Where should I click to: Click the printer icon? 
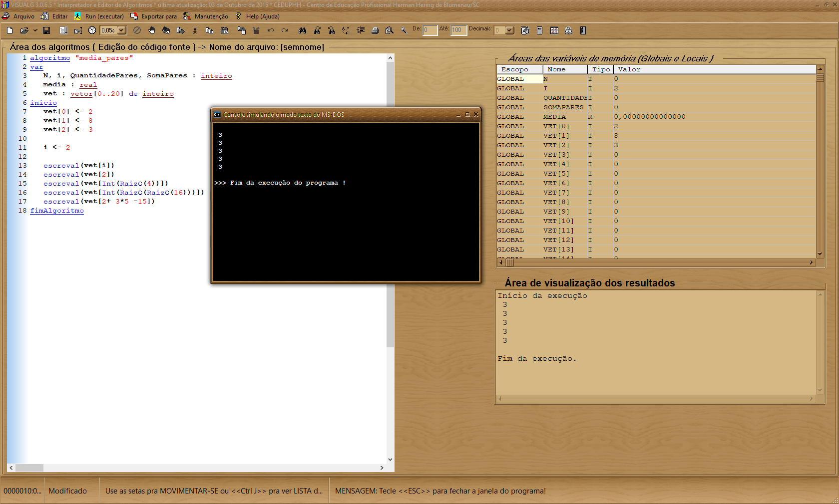click(375, 30)
